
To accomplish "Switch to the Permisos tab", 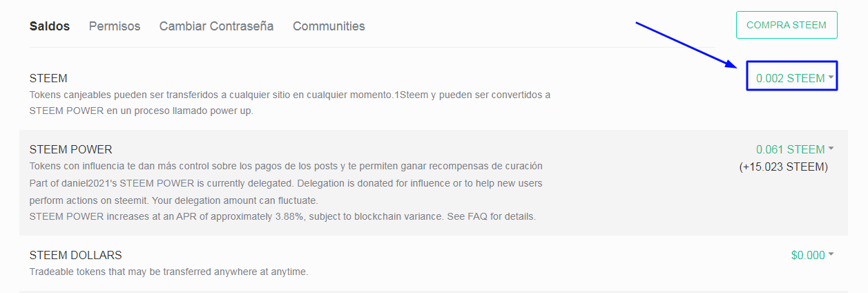I will [x=115, y=26].
